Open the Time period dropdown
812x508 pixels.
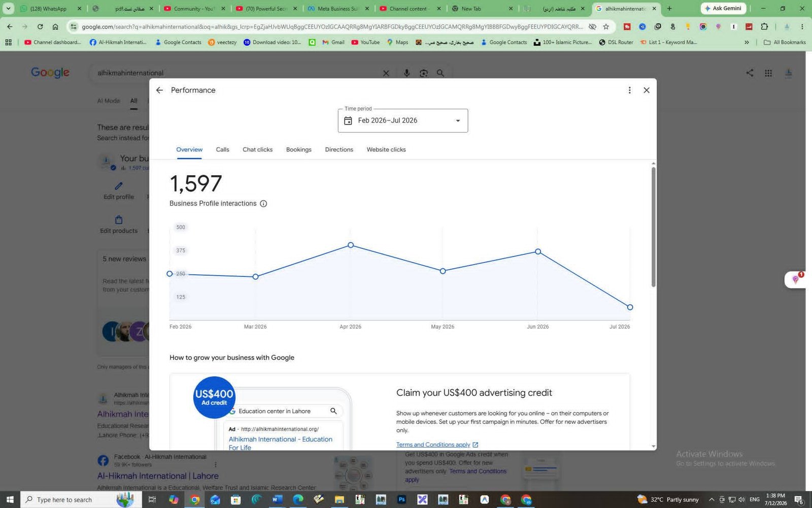(403, 120)
